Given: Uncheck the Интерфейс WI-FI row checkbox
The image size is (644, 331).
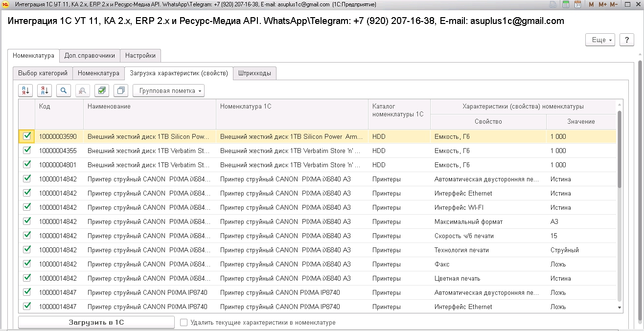Looking at the screenshot, I should pyautogui.click(x=27, y=207).
